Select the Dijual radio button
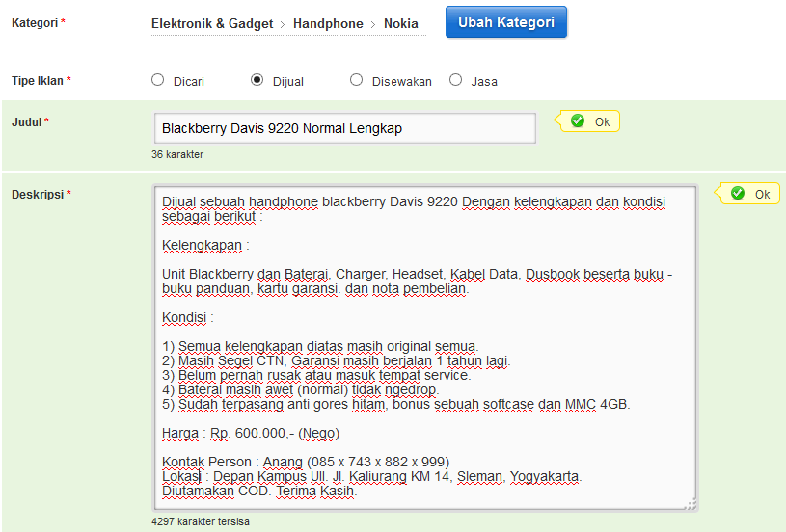786x532 pixels. coord(257,80)
